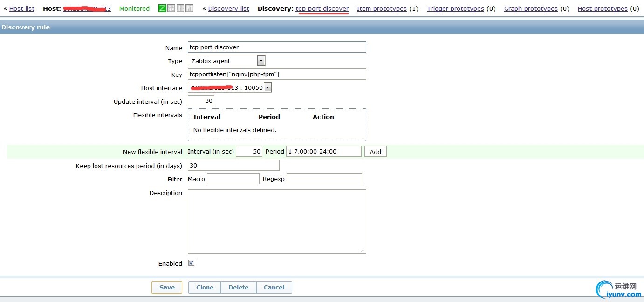Click the Description textarea resize handle
Viewport: 644px width, 302px height.
pos(363,250)
